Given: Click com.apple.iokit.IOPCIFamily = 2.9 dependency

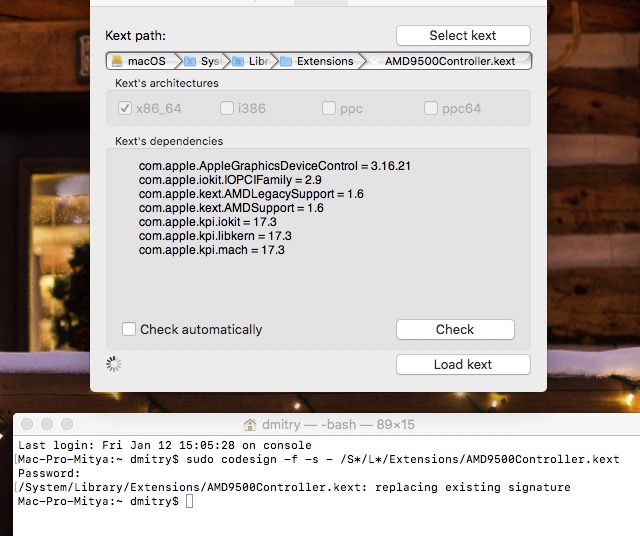Looking at the screenshot, I should [x=230, y=180].
